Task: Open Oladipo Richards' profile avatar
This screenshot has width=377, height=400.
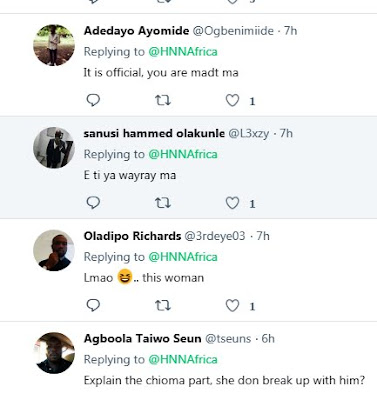Action: (x=54, y=250)
